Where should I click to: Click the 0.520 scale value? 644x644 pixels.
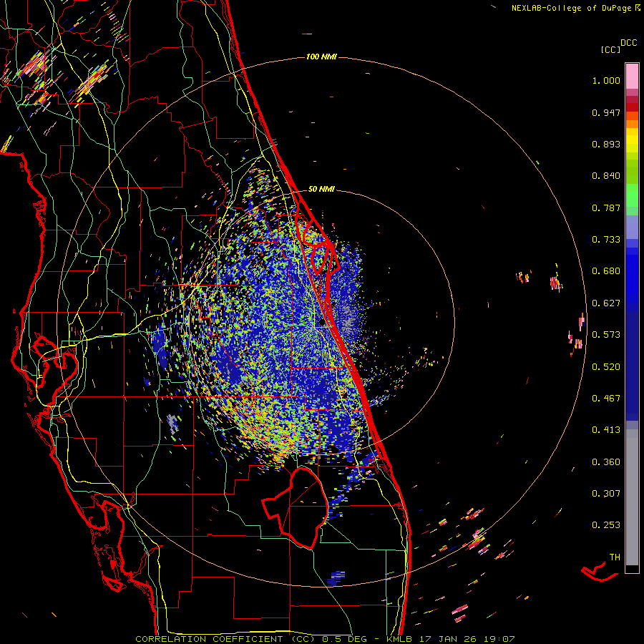[606, 367]
